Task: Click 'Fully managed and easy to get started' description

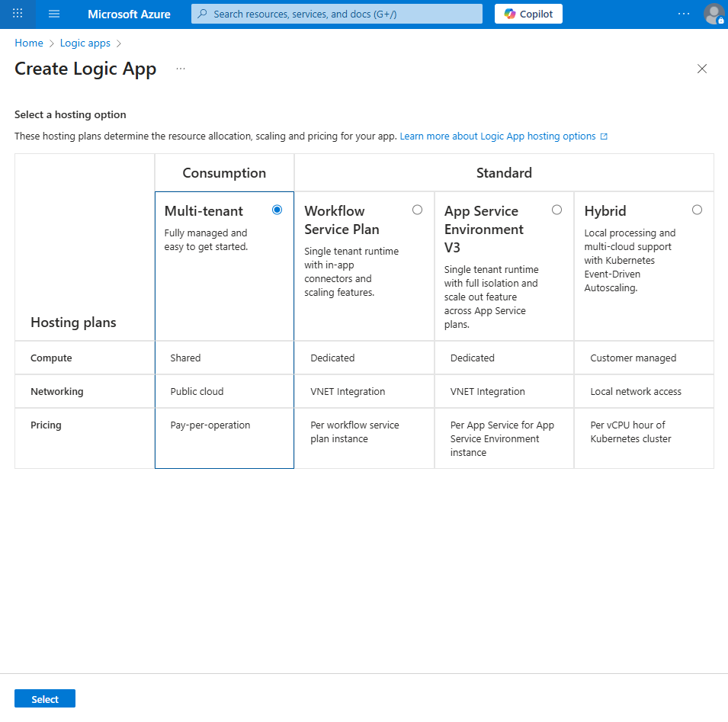Action: [206, 239]
